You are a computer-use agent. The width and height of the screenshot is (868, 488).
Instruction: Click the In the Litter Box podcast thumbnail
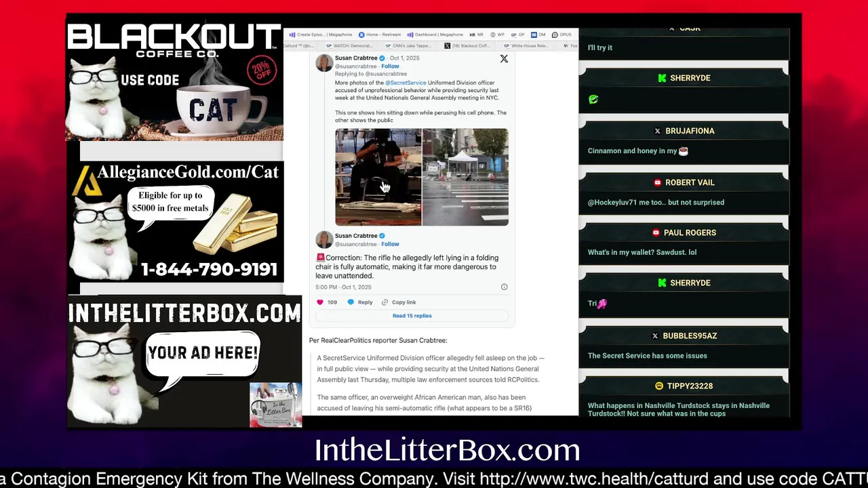(x=275, y=405)
